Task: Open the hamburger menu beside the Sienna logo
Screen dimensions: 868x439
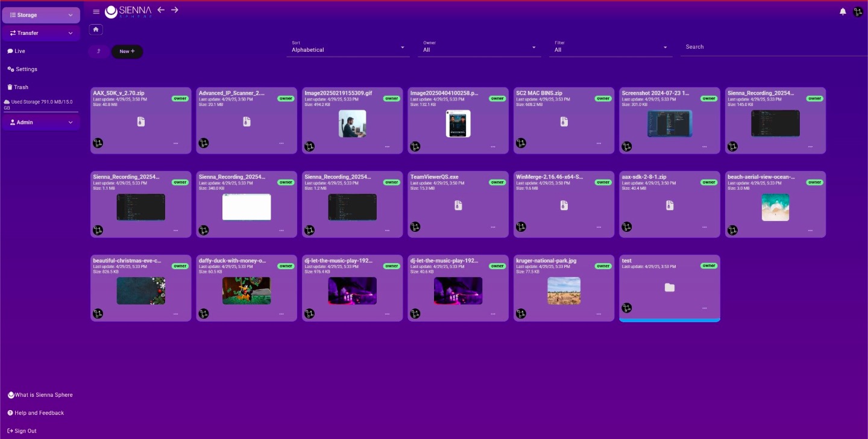Action: click(x=96, y=11)
